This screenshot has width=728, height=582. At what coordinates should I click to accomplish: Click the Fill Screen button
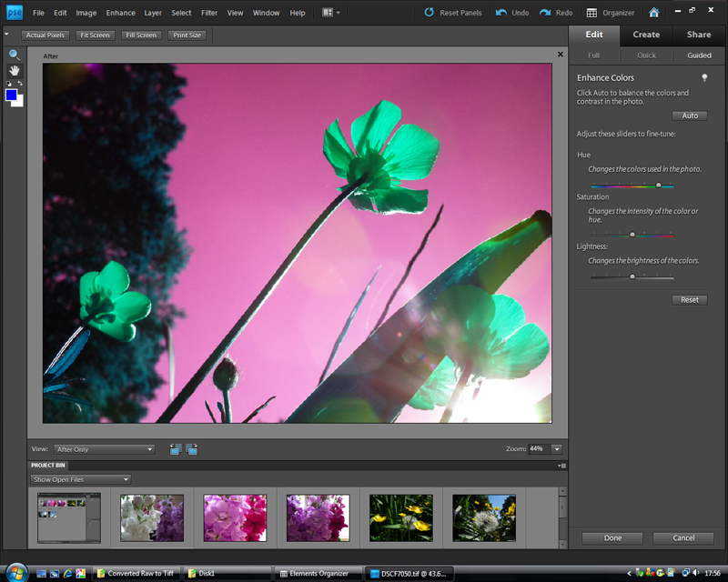click(141, 35)
